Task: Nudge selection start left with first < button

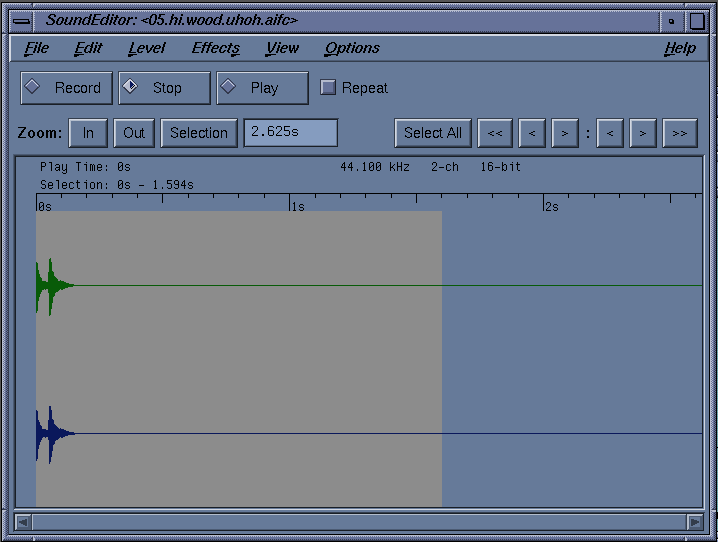Action: tap(532, 133)
